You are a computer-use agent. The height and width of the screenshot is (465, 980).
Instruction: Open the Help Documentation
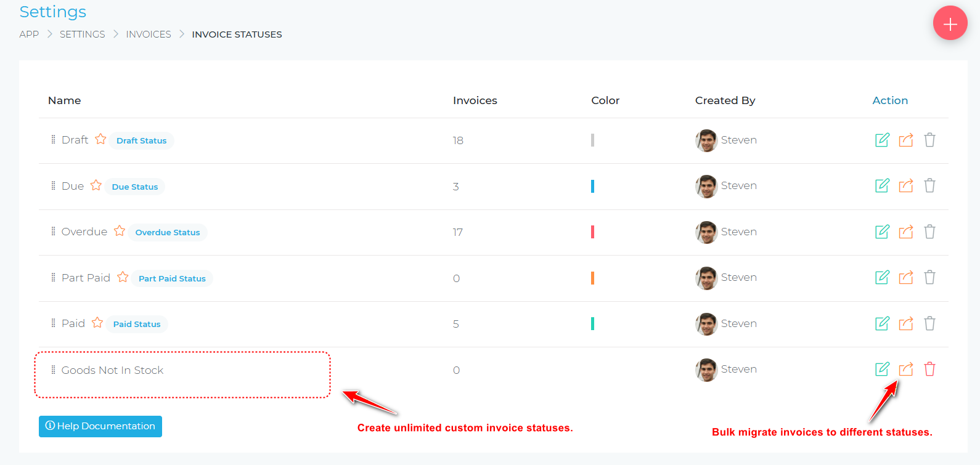(100, 426)
